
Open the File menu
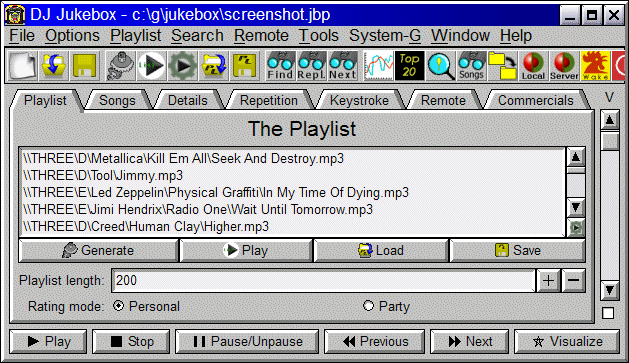coord(22,36)
